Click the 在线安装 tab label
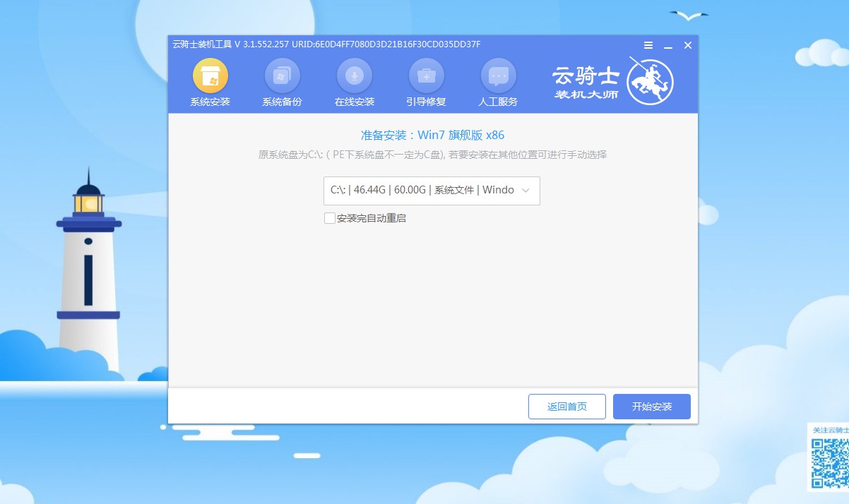Image resolution: width=849 pixels, height=504 pixels. 355,102
